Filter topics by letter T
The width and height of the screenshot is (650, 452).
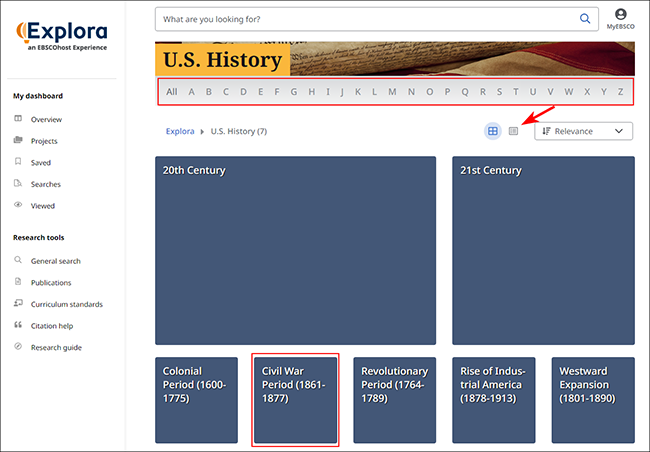coord(516,92)
